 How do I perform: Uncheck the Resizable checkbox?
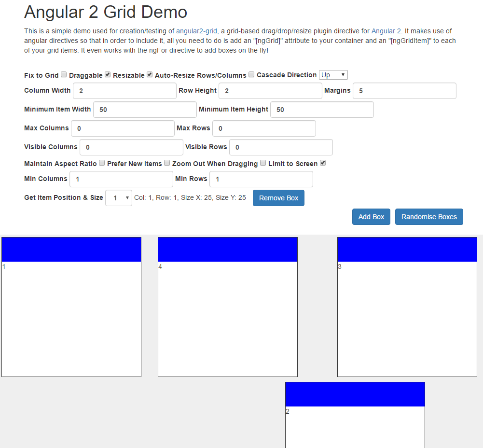pos(150,74)
